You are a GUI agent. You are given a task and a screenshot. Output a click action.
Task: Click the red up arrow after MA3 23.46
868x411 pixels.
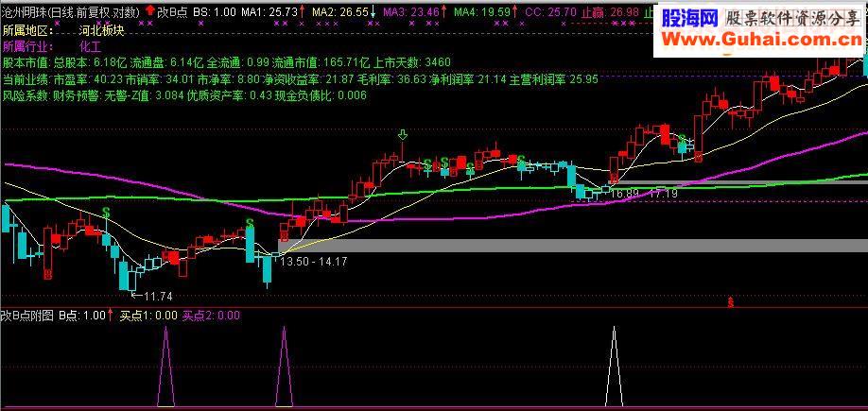[443, 11]
